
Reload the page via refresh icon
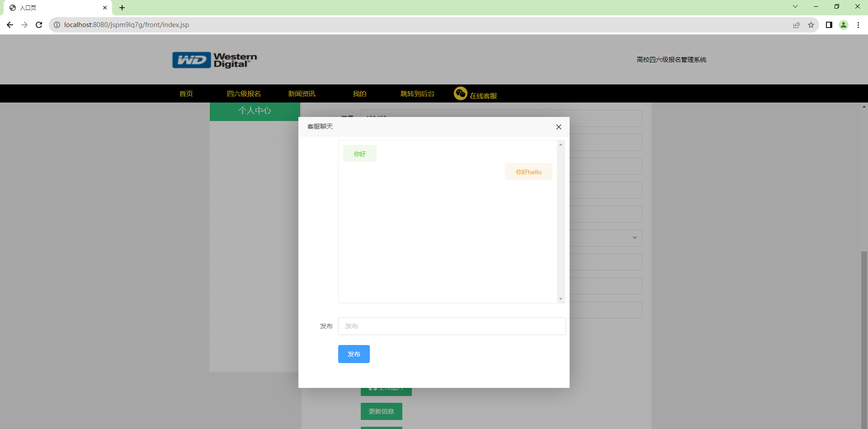pos(39,25)
